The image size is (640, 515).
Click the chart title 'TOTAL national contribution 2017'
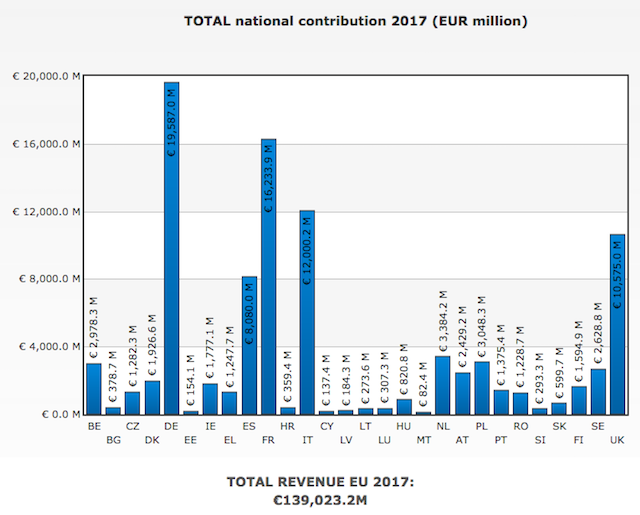tap(357, 20)
